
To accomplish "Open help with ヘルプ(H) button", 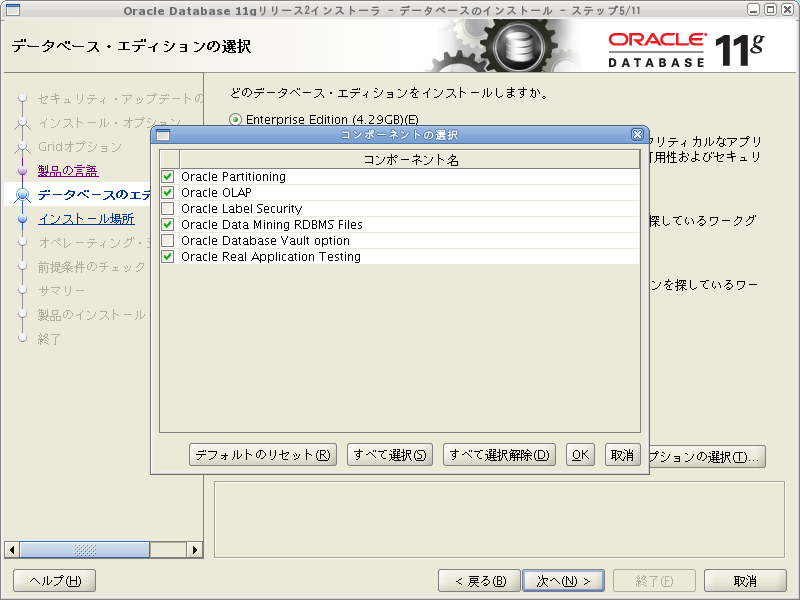I will click(55, 581).
